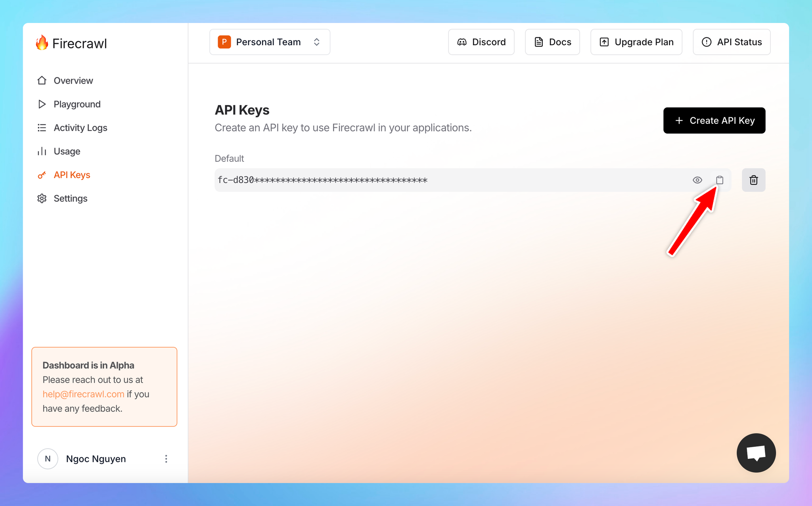Click the Upgrade Plan button
This screenshot has width=812, height=506.
(636, 42)
